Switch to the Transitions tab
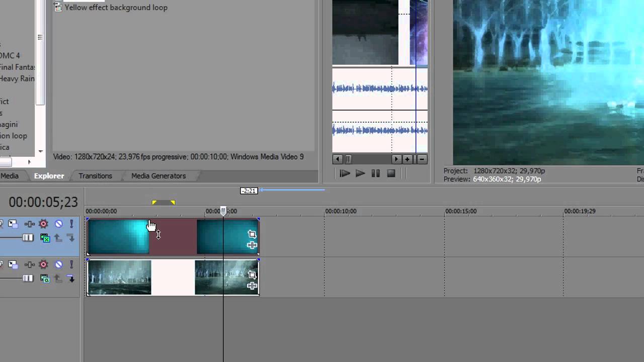Image resolution: width=644 pixels, height=362 pixels. [95, 176]
